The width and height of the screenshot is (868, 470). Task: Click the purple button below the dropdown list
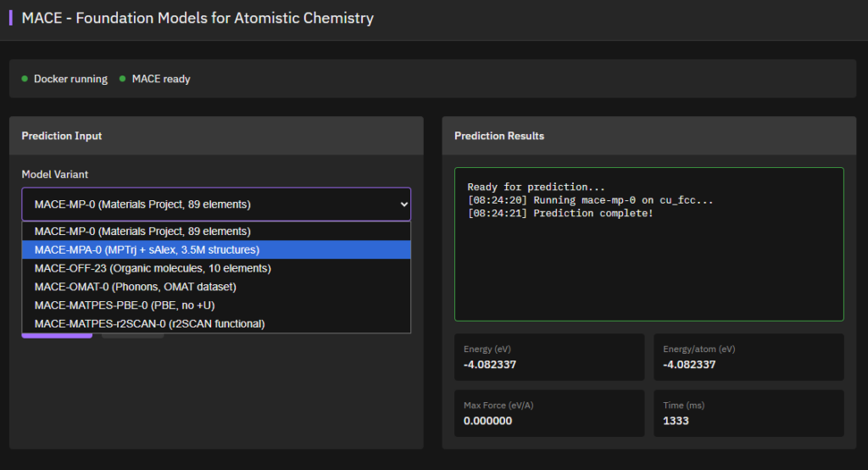click(x=57, y=336)
